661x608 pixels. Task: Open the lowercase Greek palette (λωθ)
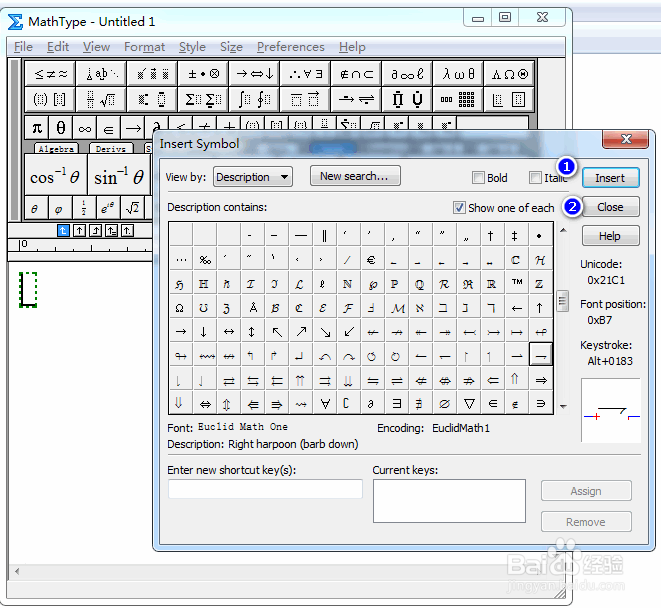tap(458, 74)
